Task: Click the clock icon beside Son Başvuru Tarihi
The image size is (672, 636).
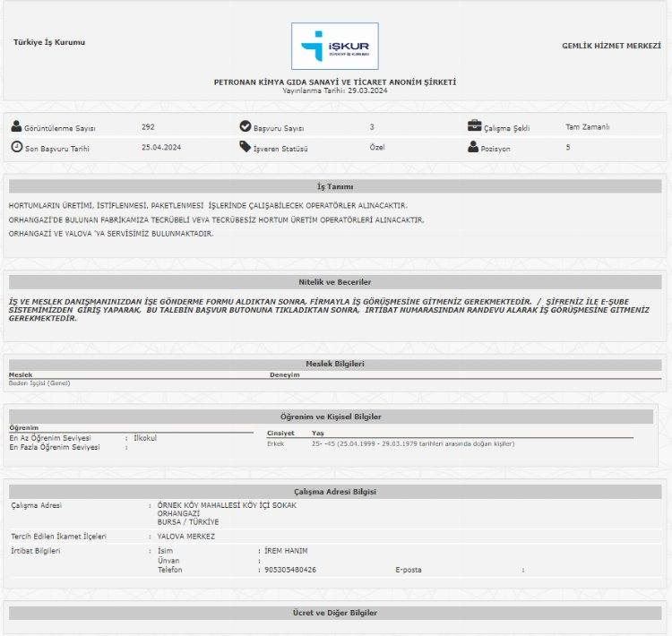Action: [x=17, y=147]
